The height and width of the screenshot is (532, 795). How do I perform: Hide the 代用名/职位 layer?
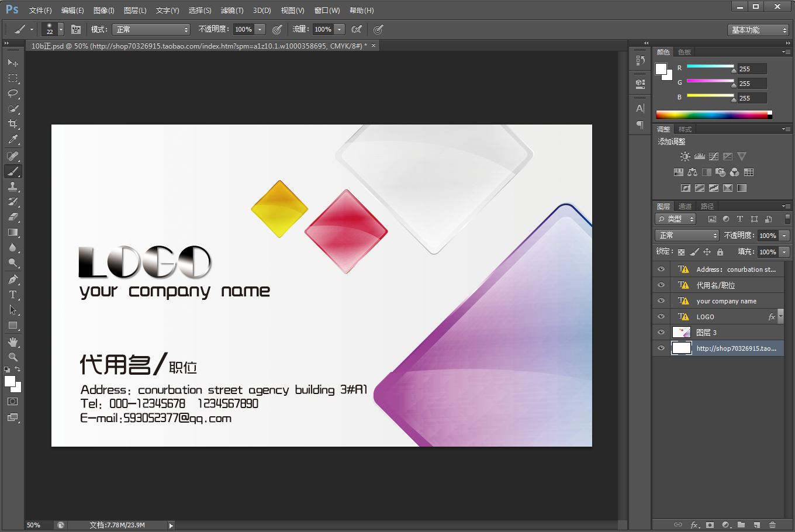pyautogui.click(x=661, y=285)
